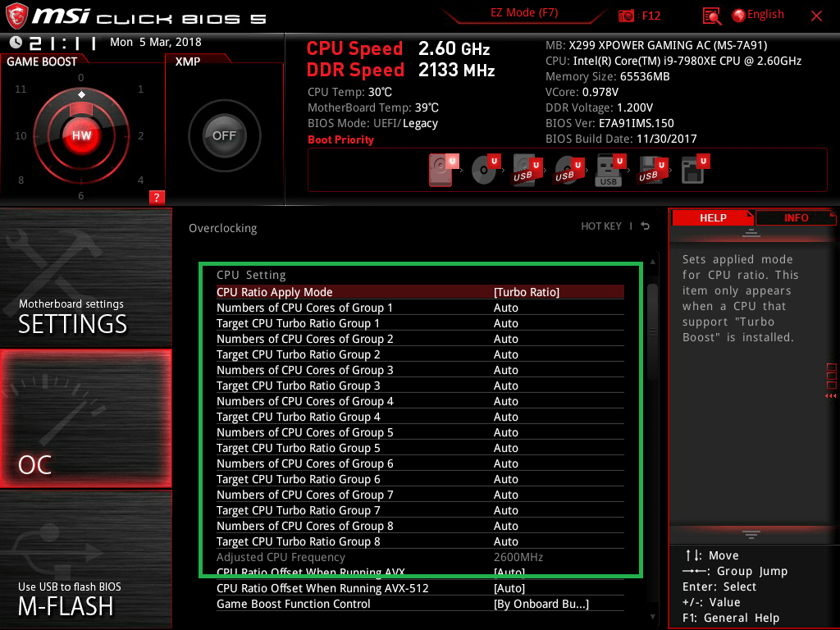This screenshot has height=630, width=840.
Task: Click the BIOS Mode UEFI/Legacy text
Action: [x=372, y=123]
